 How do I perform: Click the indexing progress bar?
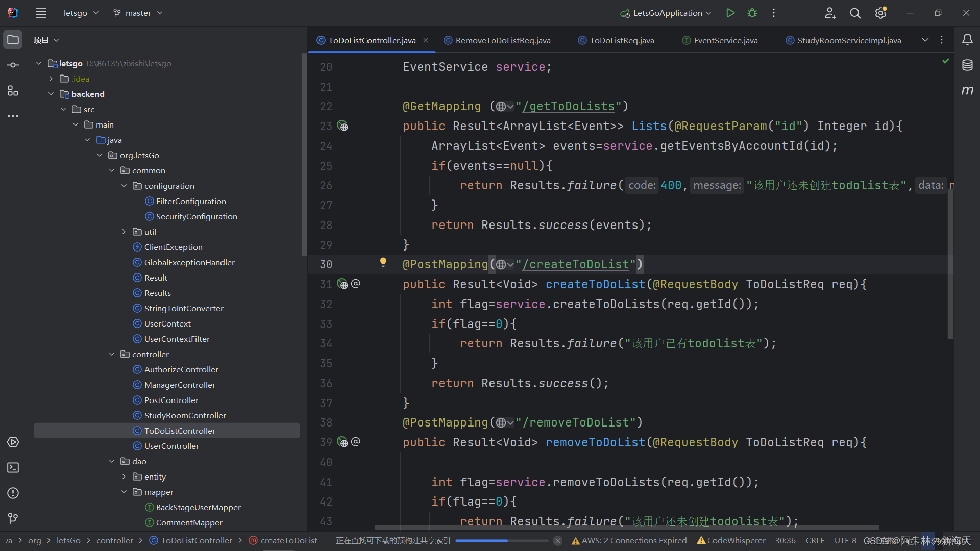click(x=501, y=541)
